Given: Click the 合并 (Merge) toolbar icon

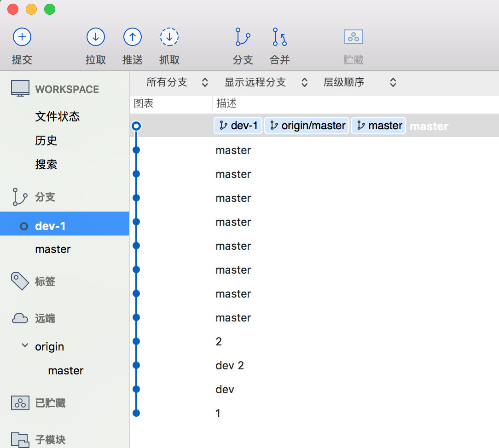Looking at the screenshot, I should [279, 37].
